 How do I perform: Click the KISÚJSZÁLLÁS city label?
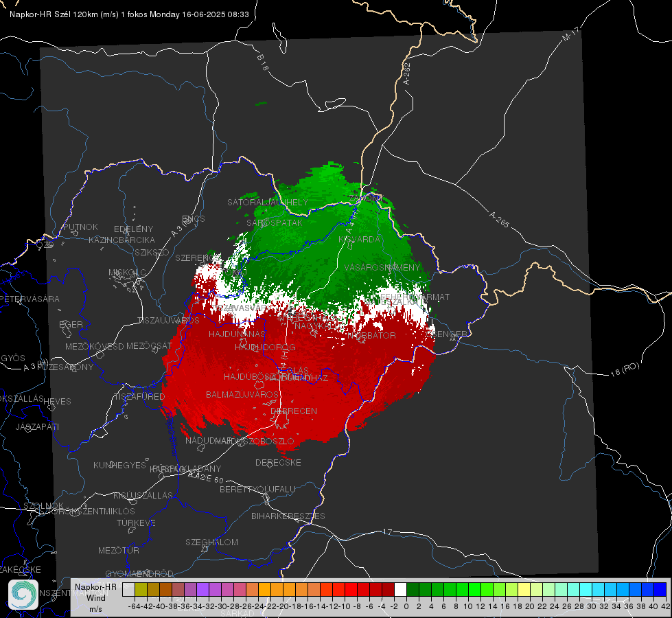[143, 495]
